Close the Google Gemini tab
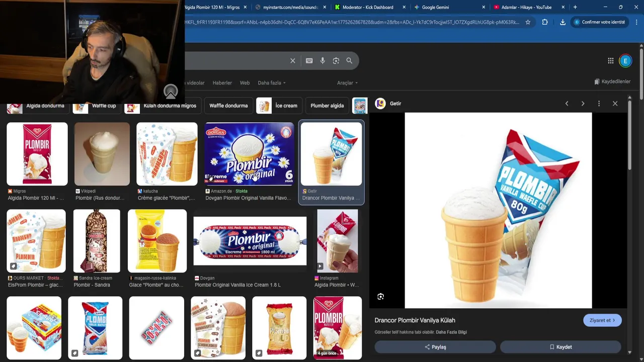Viewport: 644px width, 362px height. click(484, 7)
